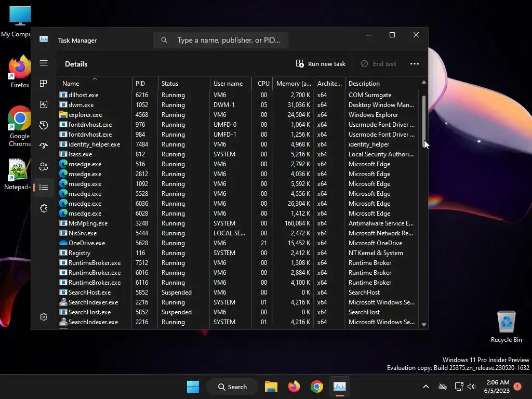Open Google Chrome from the taskbar
The height and width of the screenshot is (399, 532).
pyautogui.click(x=316, y=387)
